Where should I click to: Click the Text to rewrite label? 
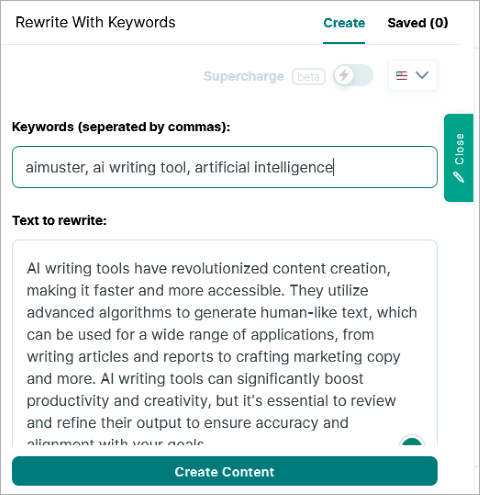[59, 221]
